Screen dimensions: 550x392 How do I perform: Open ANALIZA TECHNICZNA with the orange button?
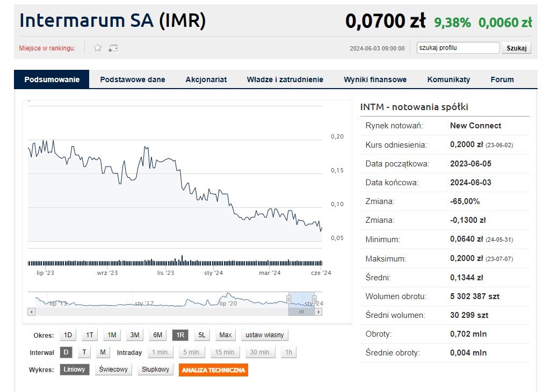click(213, 370)
